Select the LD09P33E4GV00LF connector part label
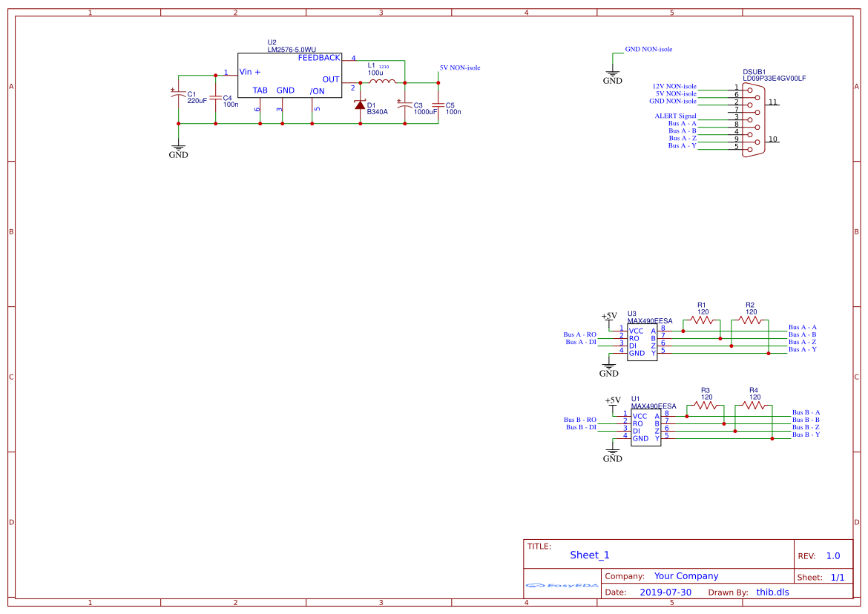The image size is (868, 614). [x=774, y=79]
